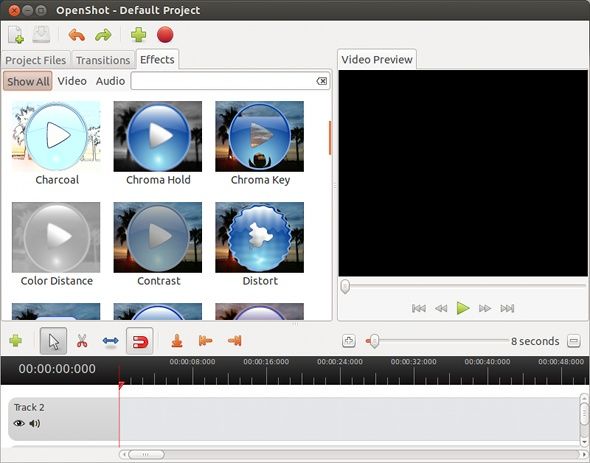The width and height of the screenshot is (590, 463).
Task: Toggle the Snapping magnet tool
Action: (140, 341)
